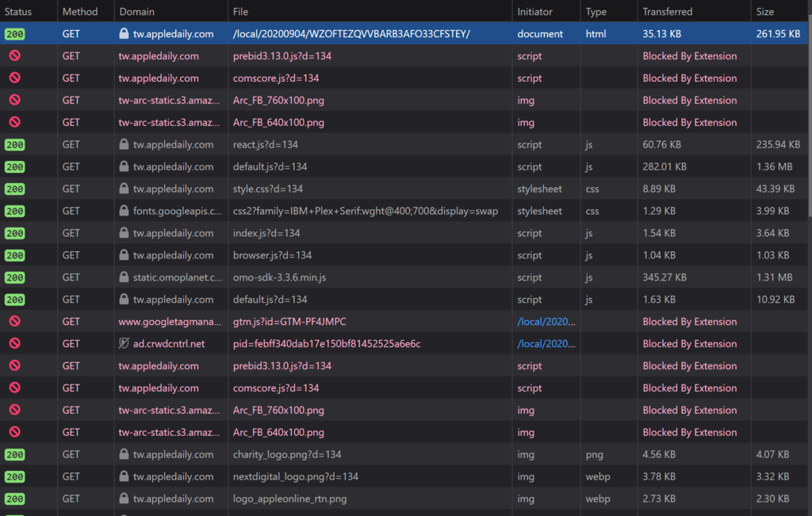Click the document initiator cell
The image size is (812, 516).
tap(539, 33)
